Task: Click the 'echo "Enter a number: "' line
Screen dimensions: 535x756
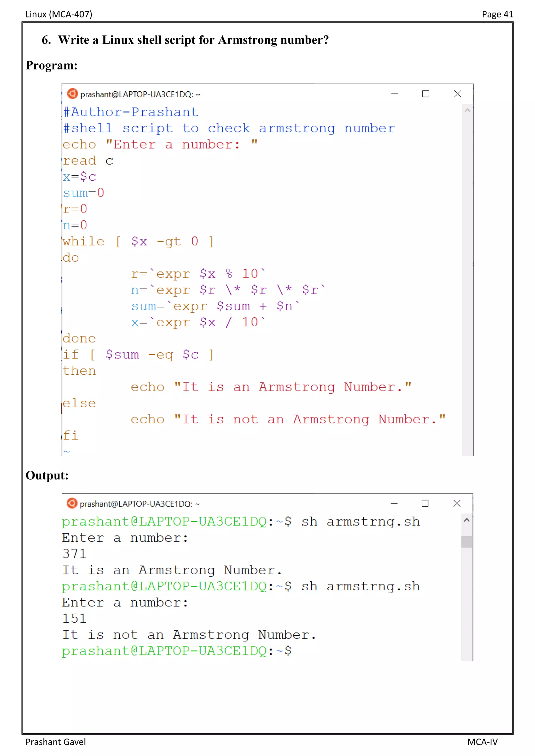Action: [x=160, y=144]
